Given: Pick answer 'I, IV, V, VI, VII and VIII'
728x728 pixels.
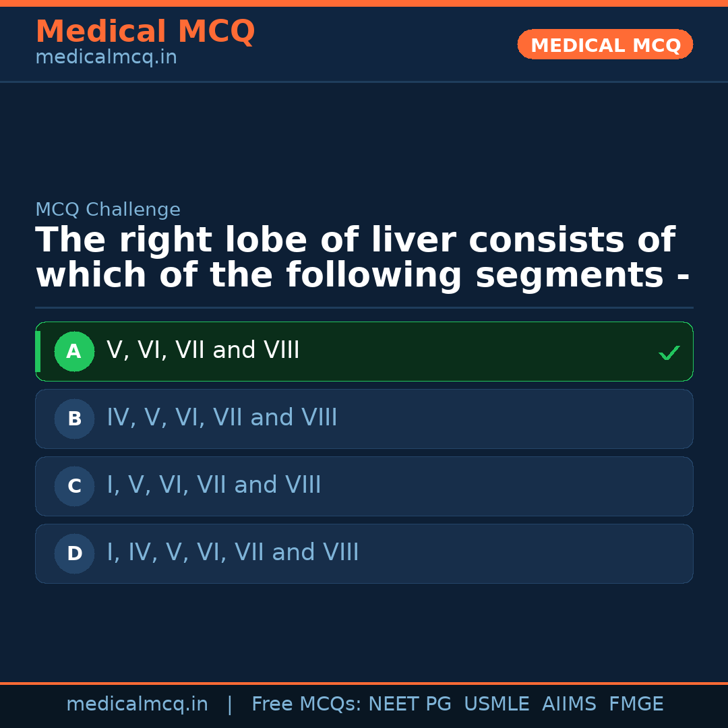Looking at the screenshot, I should pos(233,553).
